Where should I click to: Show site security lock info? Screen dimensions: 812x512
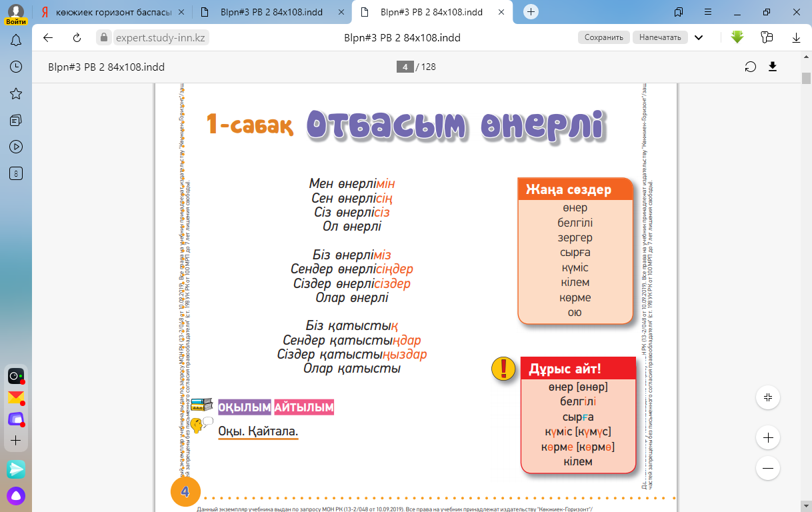point(103,37)
